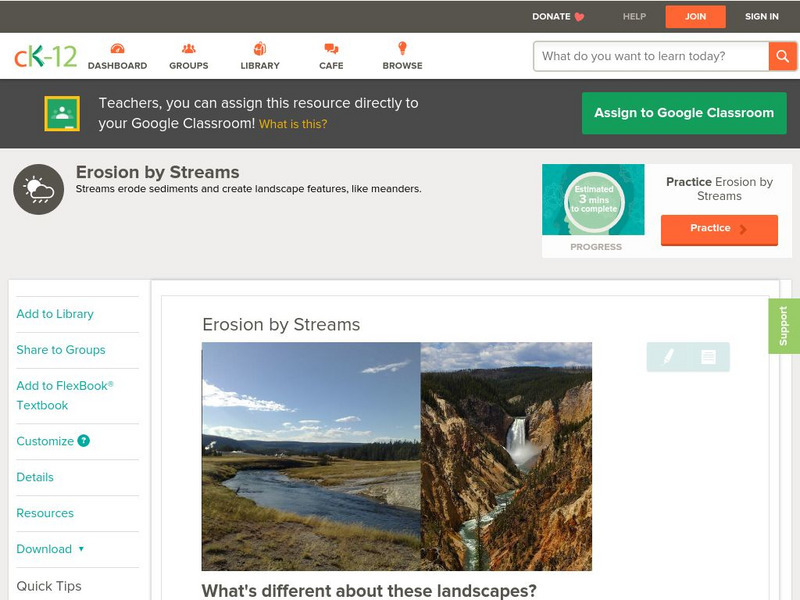This screenshot has width=800, height=600.
Task: Click the search input field
Action: (645, 56)
